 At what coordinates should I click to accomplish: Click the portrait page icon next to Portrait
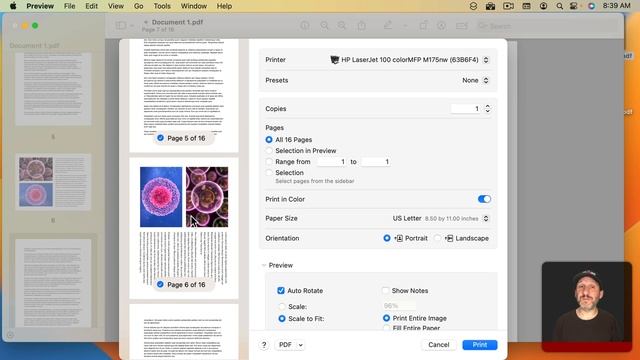click(398, 238)
